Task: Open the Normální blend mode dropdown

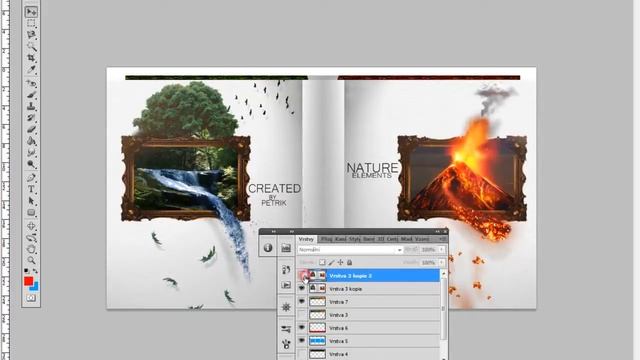Action: pyautogui.click(x=350, y=249)
